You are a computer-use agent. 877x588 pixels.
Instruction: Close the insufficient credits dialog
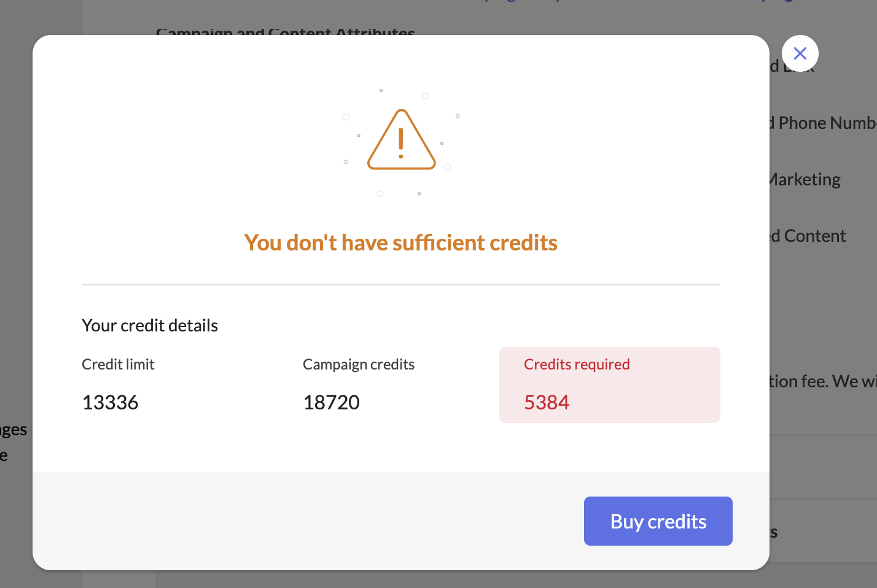coord(800,53)
